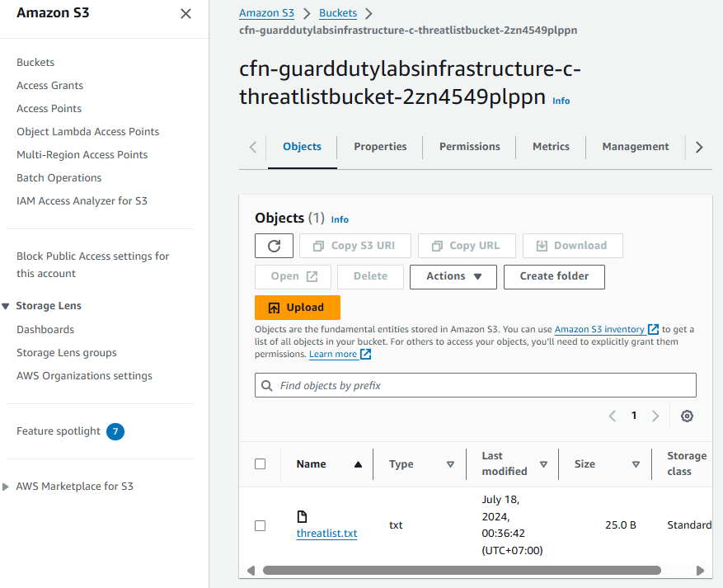
Task: Open table preferences gear icon
Action: point(687,416)
